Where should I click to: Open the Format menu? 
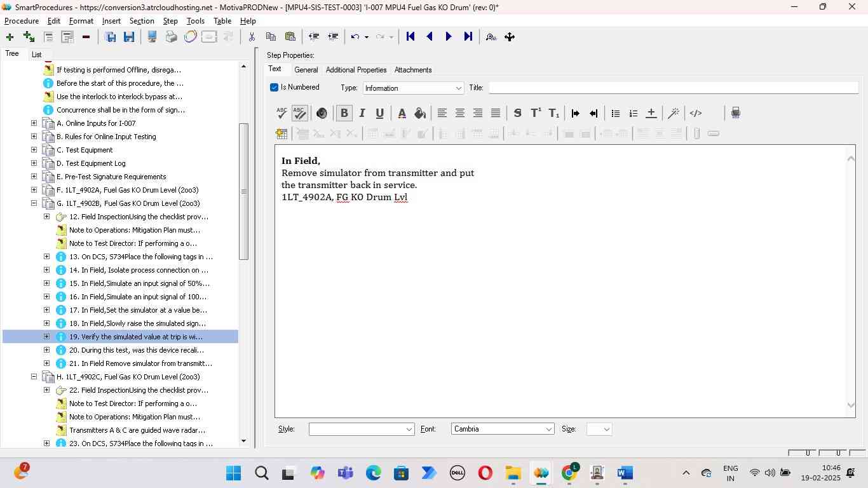click(x=81, y=21)
